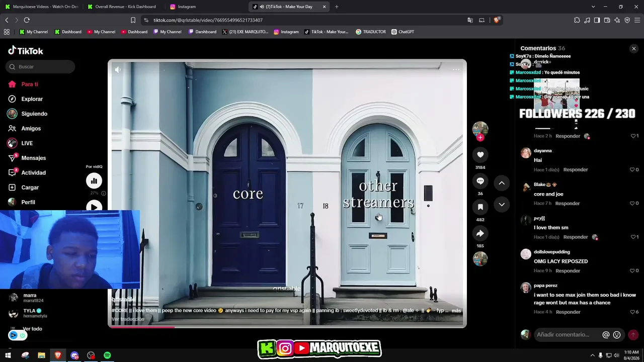Open File Explorer from the taskbar
Viewport: 644px width, 362px height.
pyautogui.click(x=41, y=355)
